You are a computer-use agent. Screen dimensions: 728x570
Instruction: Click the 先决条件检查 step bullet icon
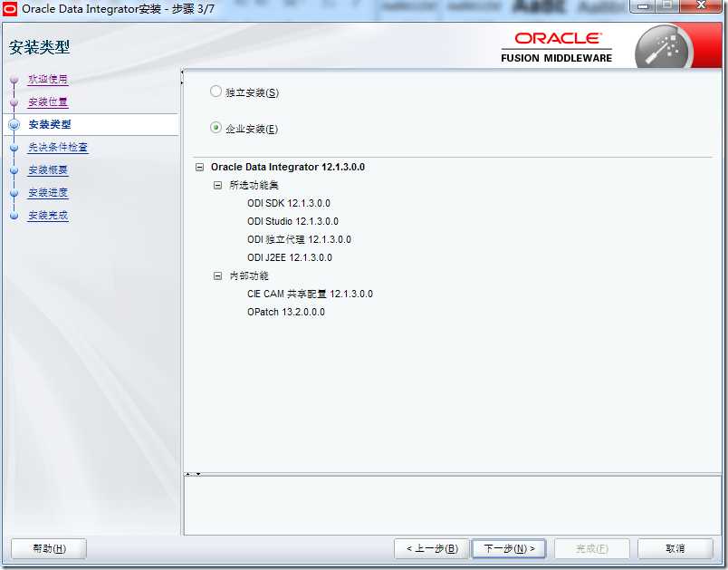[x=14, y=148]
